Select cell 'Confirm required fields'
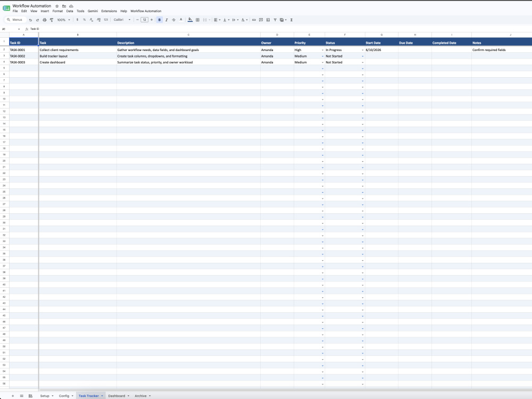The height and width of the screenshot is (399, 532). click(502, 50)
